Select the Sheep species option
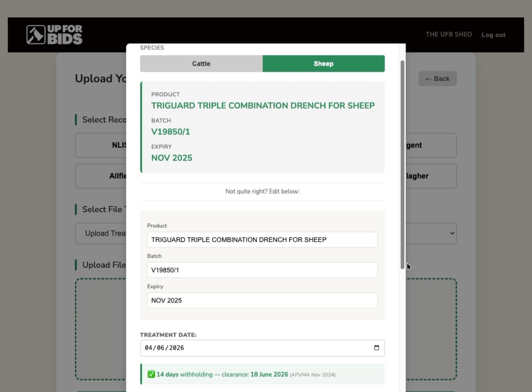This screenshot has width=532, height=392. (x=324, y=64)
